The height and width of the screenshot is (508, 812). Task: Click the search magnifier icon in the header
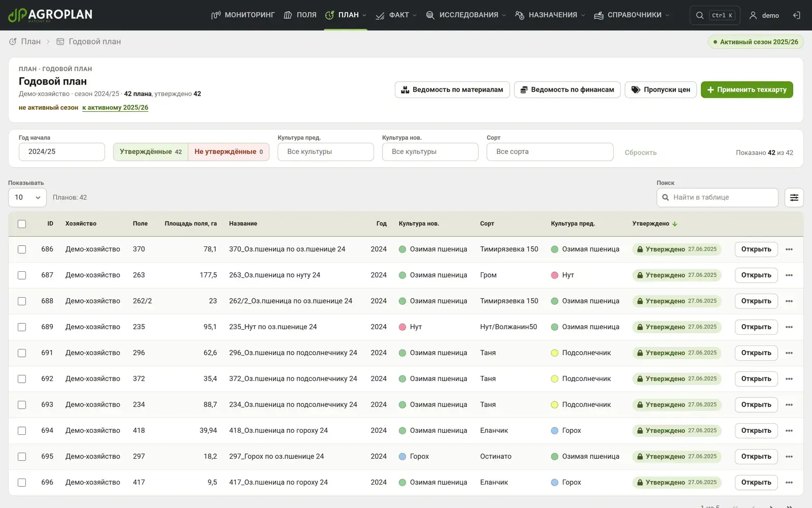coord(700,15)
